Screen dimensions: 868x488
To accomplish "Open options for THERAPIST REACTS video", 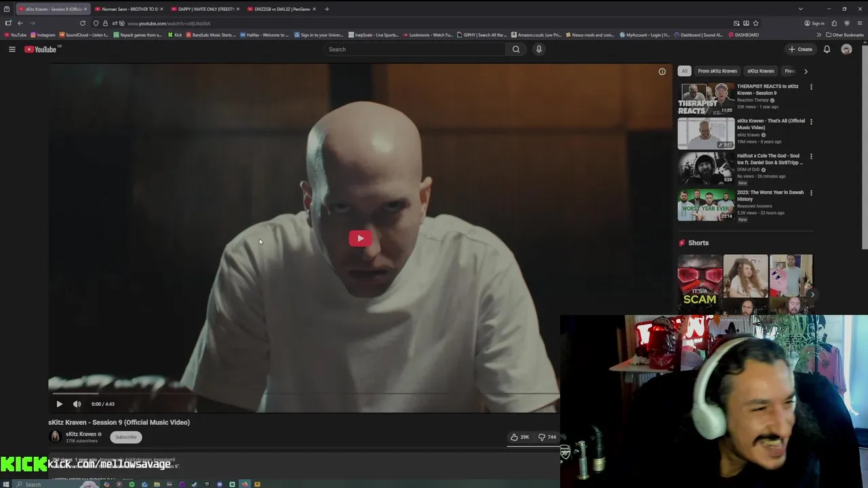I will 811,87.
